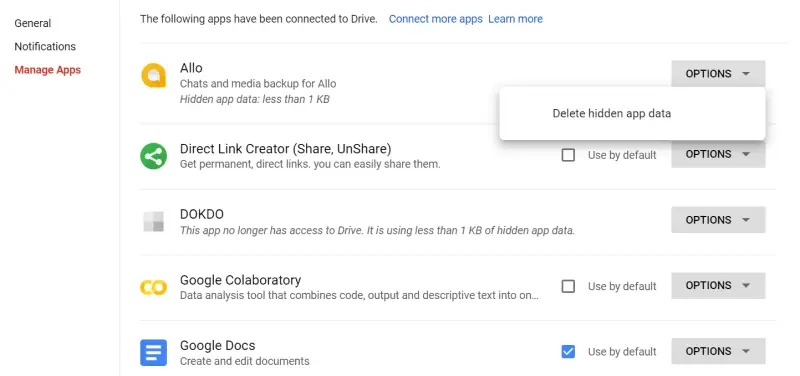Expand the OPTIONS menu for Google Docs
The width and height of the screenshot is (800, 376).
pyautogui.click(x=718, y=351)
